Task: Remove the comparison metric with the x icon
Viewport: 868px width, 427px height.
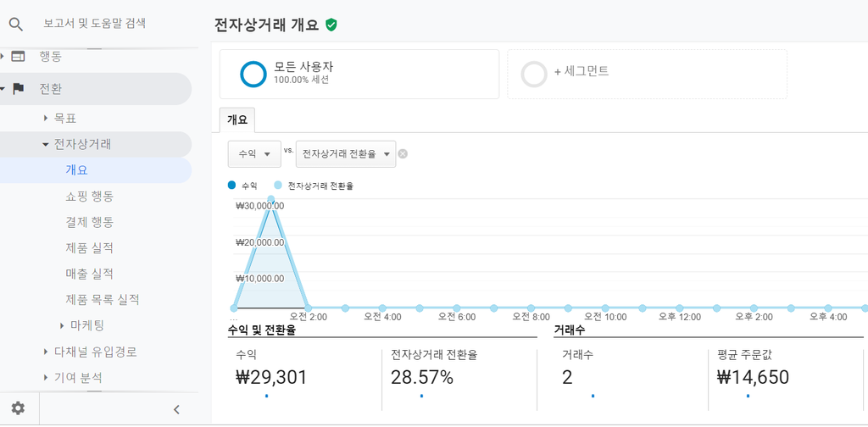Action: 403,153
